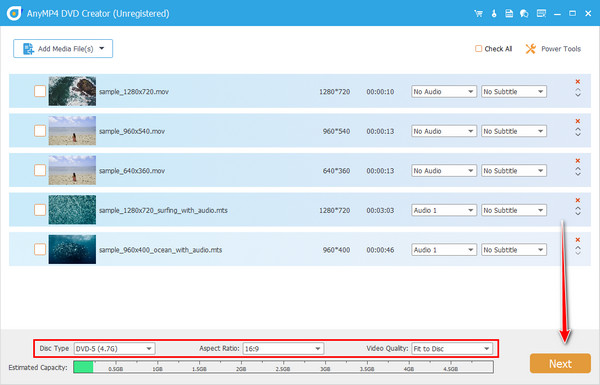Check the sample_1280x720_surfing_with_audio.mts box
This screenshot has width=600, height=385.
pyautogui.click(x=40, y=210)
